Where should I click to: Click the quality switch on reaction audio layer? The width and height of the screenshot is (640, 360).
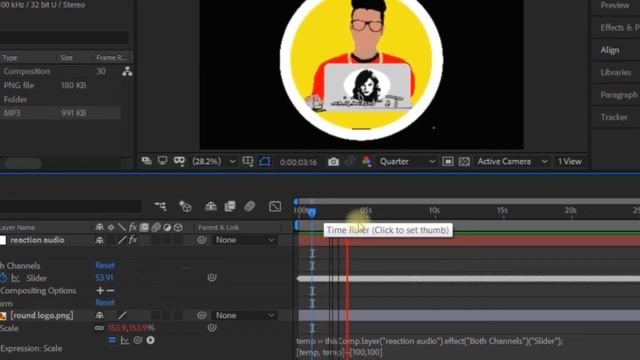[122, 240]
